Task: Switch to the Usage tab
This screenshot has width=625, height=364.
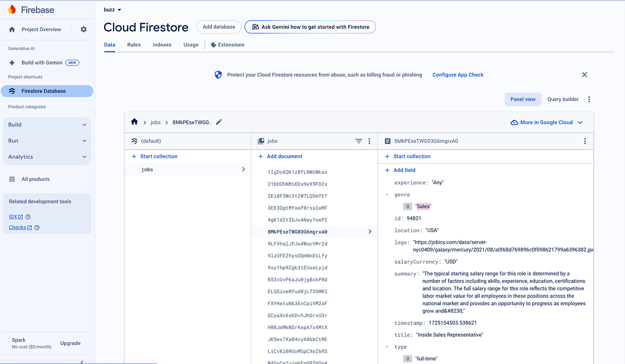Action: [x=191, y=44]
